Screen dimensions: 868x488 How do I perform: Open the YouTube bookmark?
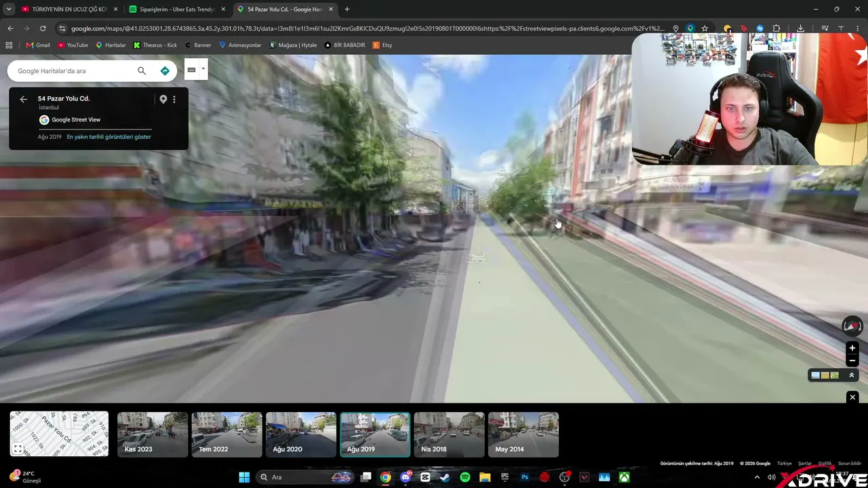coord(73,45)
